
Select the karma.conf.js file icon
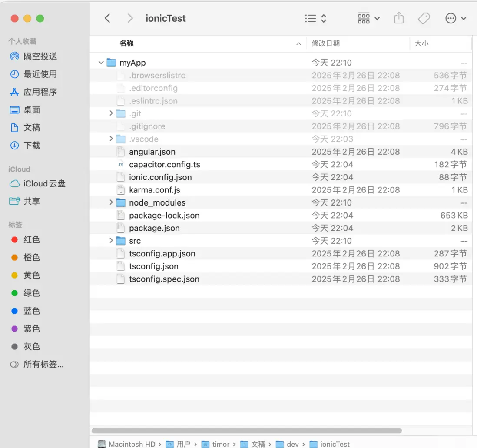click(121, 190)
